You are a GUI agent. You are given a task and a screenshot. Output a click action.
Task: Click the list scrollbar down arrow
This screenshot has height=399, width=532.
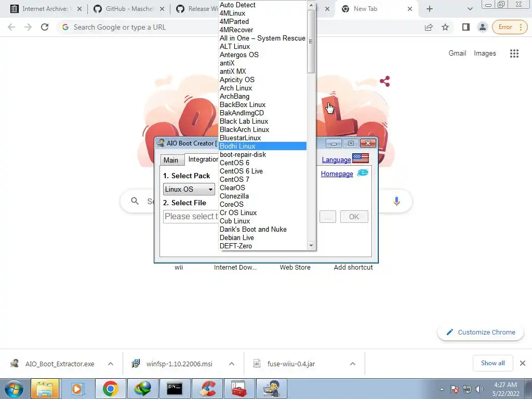pos(311,245)
